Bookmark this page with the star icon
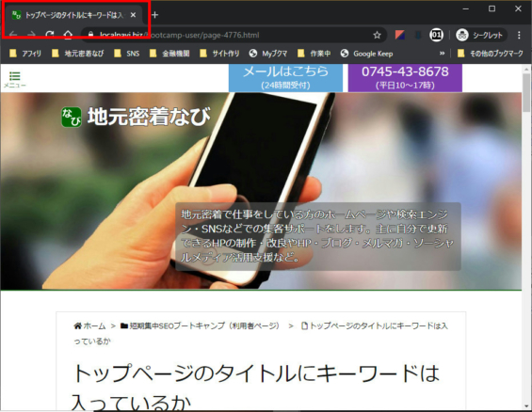This screenshot has height=412, width=532. (377, 35)
